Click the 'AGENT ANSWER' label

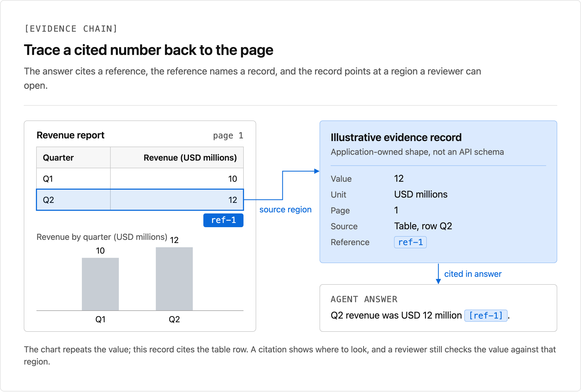(364, 299)
